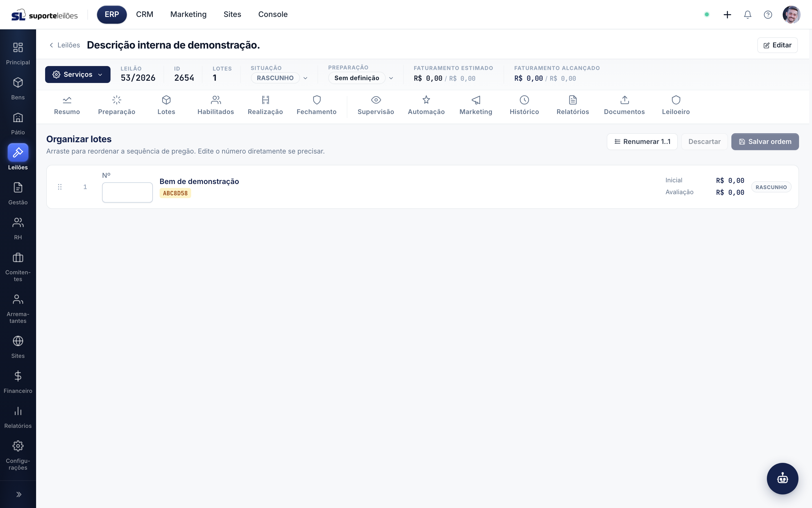This screenshot has width=812, height=508.
Task: Open Bens section in sidebar
Action: click(18, 89)
